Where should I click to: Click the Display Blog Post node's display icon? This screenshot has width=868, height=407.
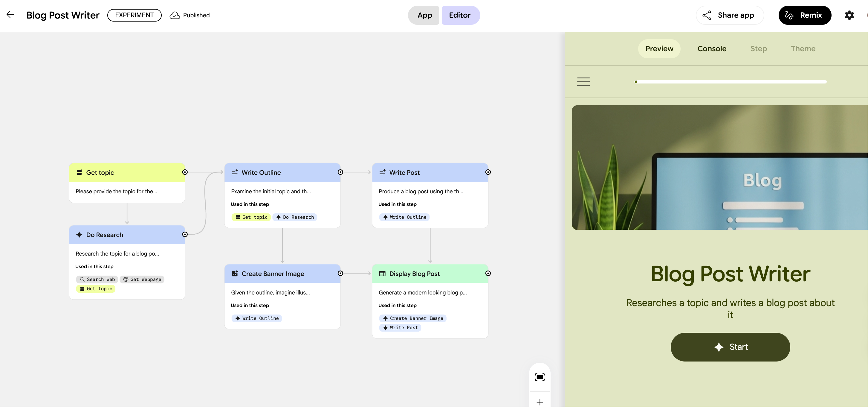(x=383, y=273)
